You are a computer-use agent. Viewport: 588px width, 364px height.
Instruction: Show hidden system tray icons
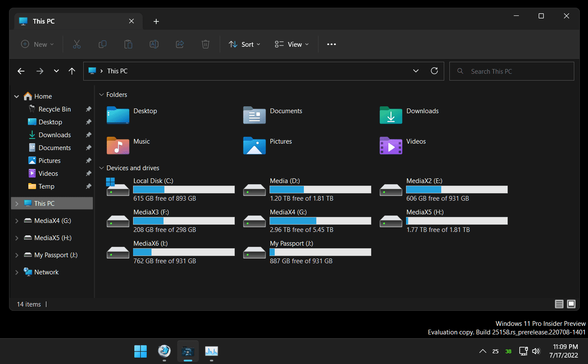pyautogui.click(x=482, y=351)
